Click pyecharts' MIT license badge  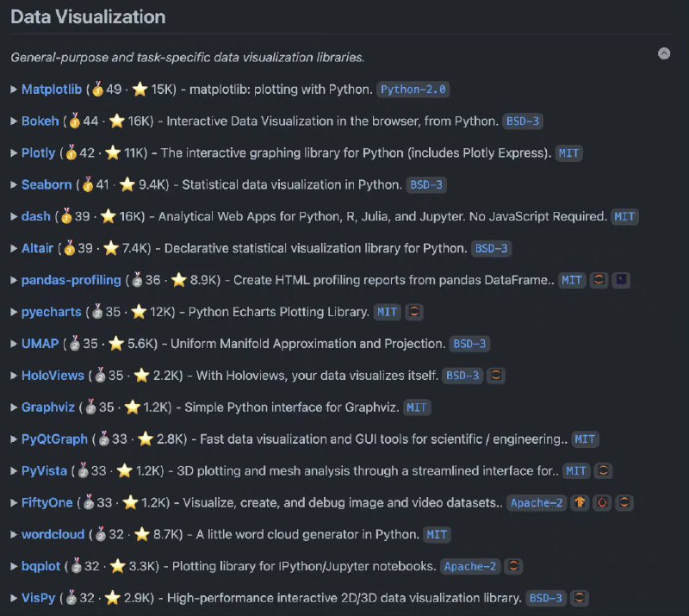387,312
